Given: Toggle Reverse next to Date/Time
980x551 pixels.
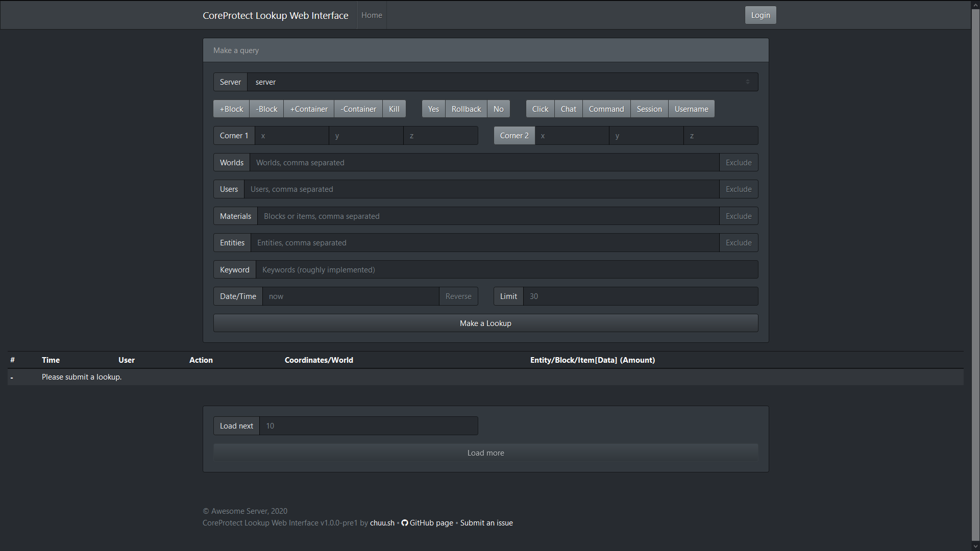Looking at the screenshot, I should point(458,296).
